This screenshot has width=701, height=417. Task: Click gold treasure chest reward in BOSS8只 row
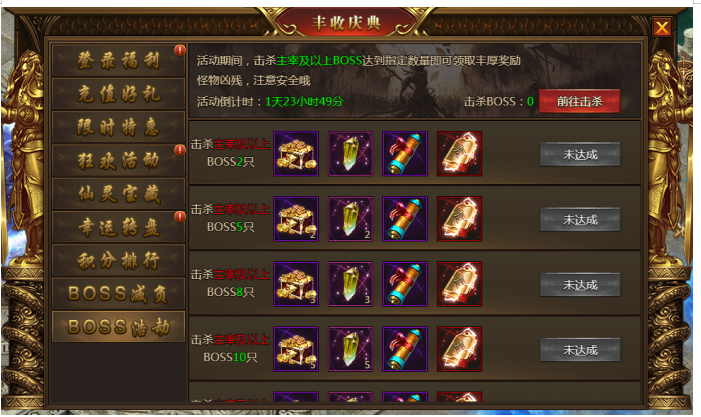pyautogui.click(x=296, y=284)
